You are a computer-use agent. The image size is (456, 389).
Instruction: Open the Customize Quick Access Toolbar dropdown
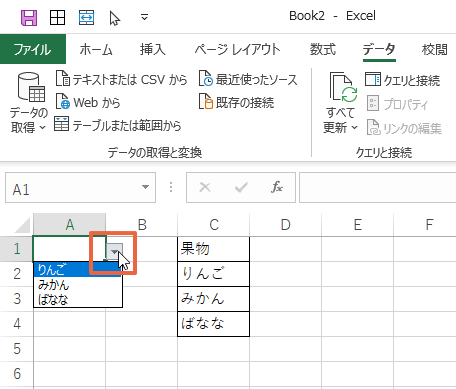tap(144, 17)
